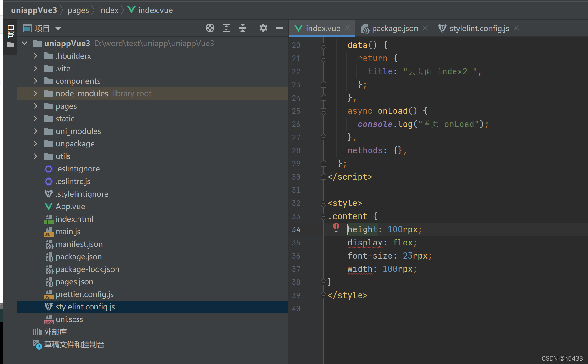Click the .stylelintignore file icon
This screenshot has width=588, height=364.
click(49, 194)
